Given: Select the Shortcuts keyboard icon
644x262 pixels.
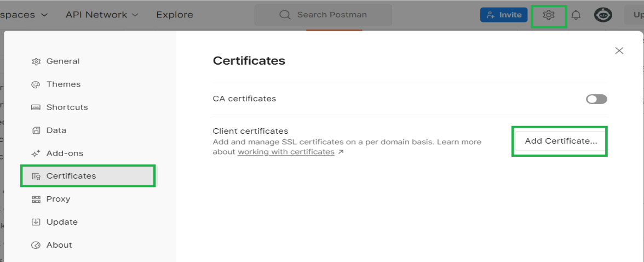Looking at the screenshot, I should [x=36, y=107].
